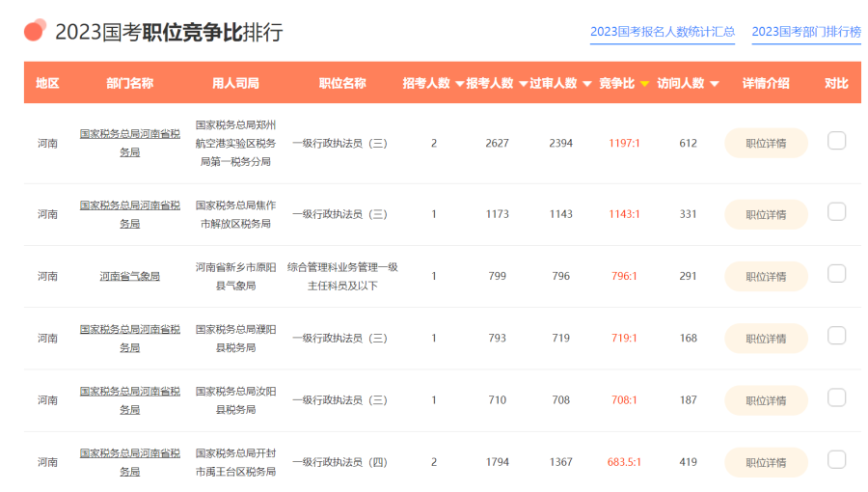
Task: Check compare box for 1197:1 row
Action: [836, 142]
